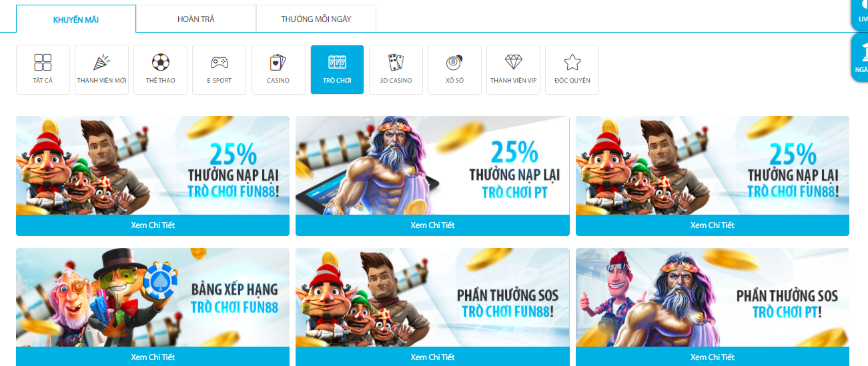Select the Trò Chơi slot machine category

337,69
